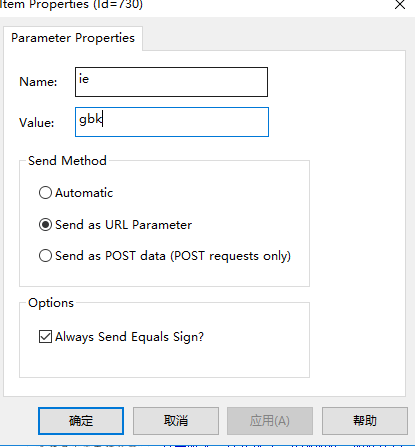Image resolution: width=415 pixels, height=447 pixels.
Task: Switch to the Parameter Properties tab
Action: [73, 38]
